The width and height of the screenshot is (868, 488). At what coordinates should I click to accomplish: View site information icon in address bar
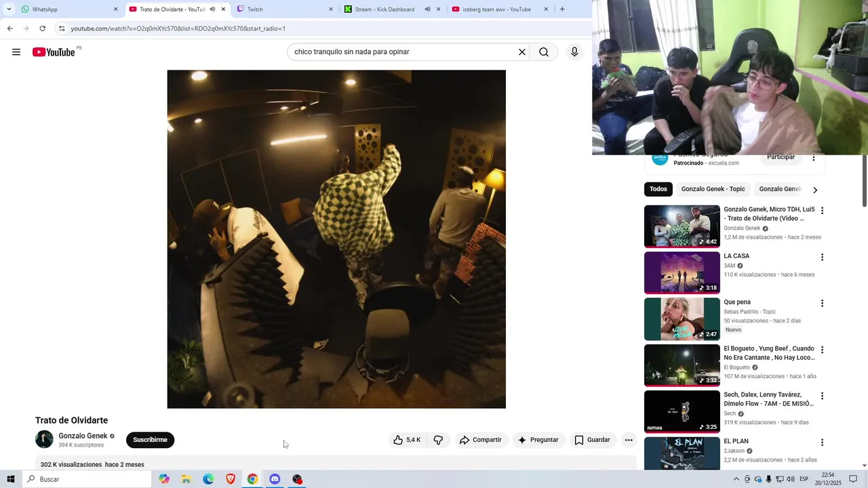[62, 28]
